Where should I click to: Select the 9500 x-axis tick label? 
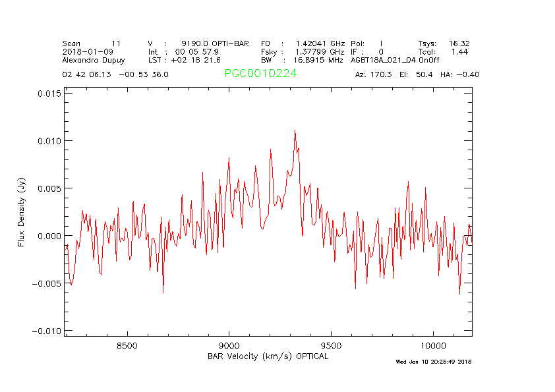click(330, 345)
